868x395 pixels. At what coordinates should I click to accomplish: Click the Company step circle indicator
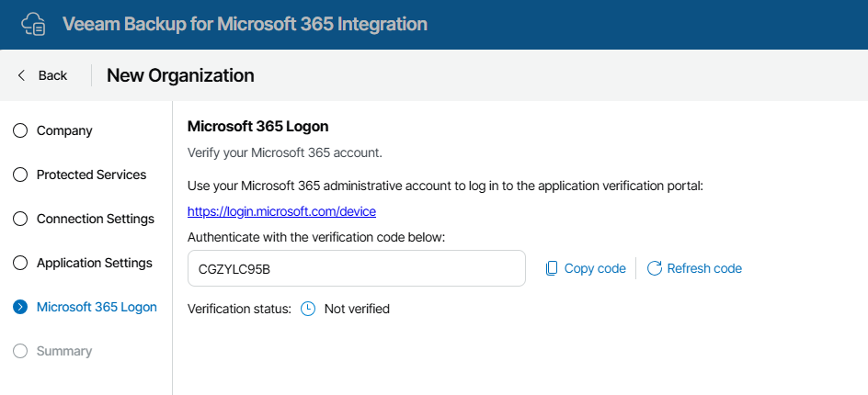[x=20, y=130]
